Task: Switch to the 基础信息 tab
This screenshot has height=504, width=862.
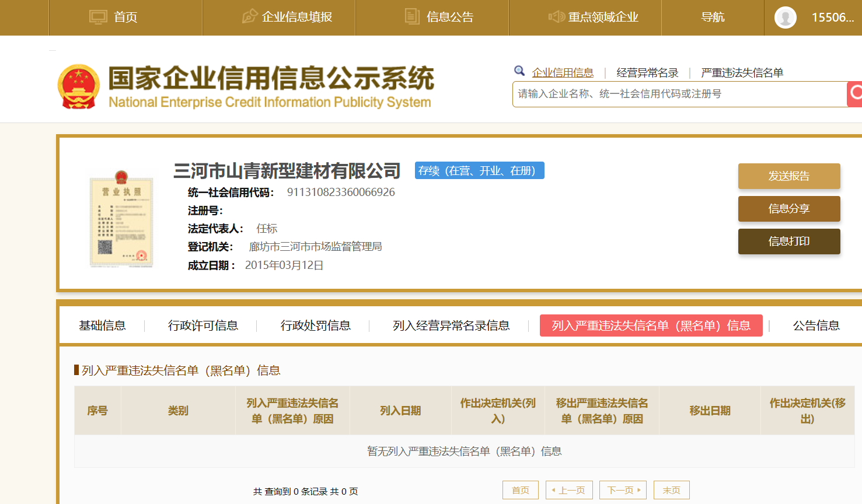Action: click(x=103, y=325)
